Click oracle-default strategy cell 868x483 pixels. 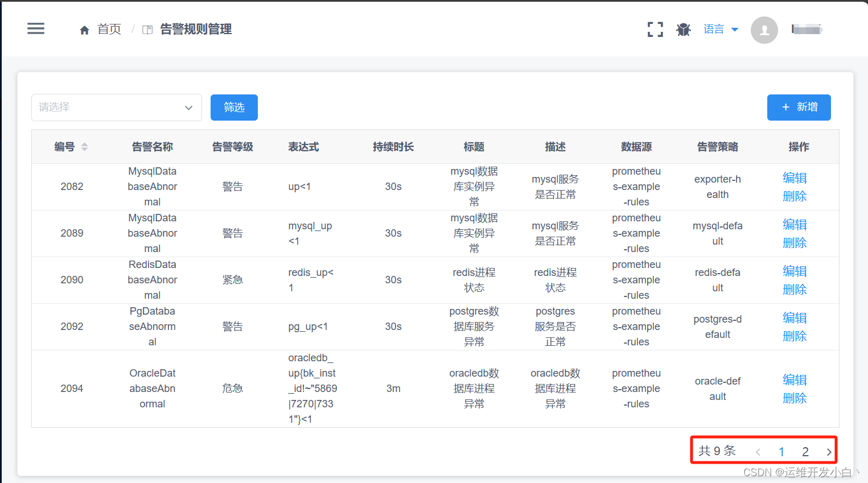[718, 389]
